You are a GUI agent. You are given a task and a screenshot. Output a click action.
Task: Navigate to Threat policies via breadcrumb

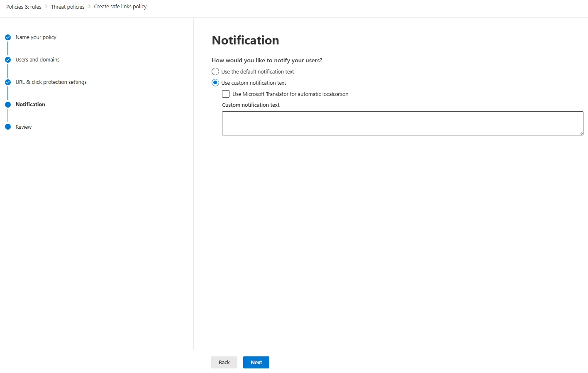tap(67, 7)
